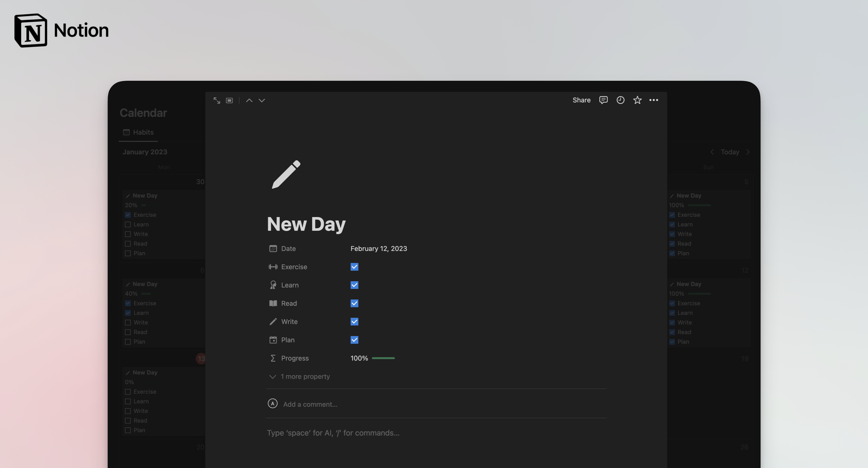This screenshot has height=468, width=868.
Task: Check Write on the 40% day card
Action: coord(128,323)
